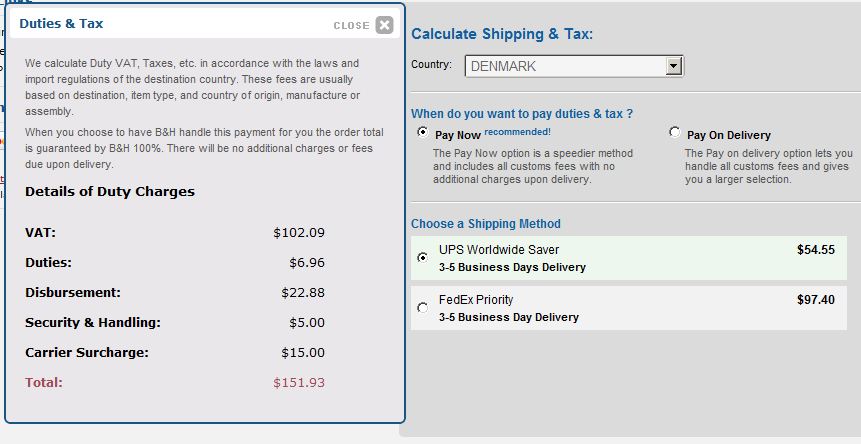Image resolution: width=861 pixels, height=444 pixels.
Task: Select the Pay Now radio button
Action: click(422, 132)
